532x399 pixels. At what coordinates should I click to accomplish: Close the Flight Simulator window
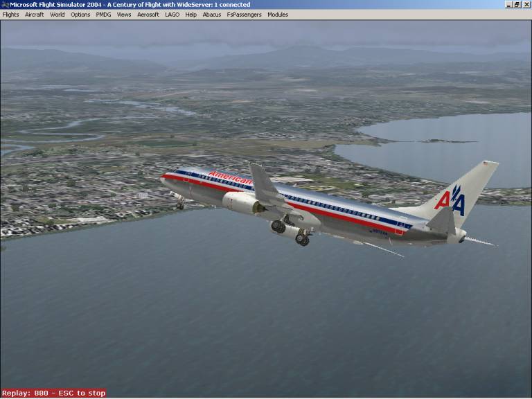pos(526,4)
